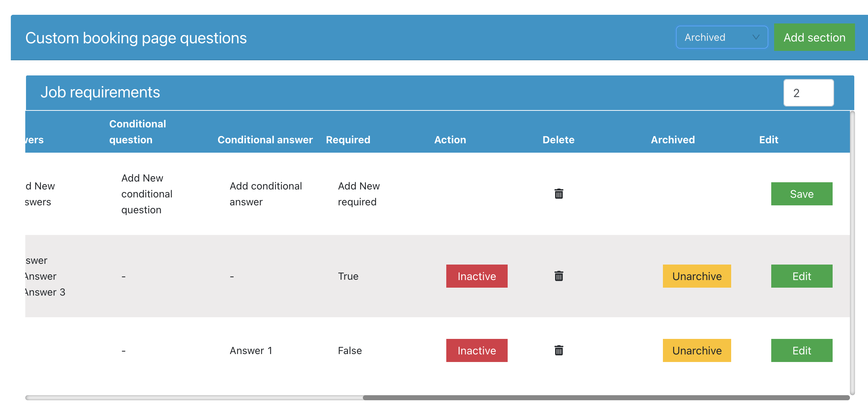Image resolution: width=868 pixels, height=410 pixels.
Task: Toggle Inactive status on Required True row
Action: (477, 276)
